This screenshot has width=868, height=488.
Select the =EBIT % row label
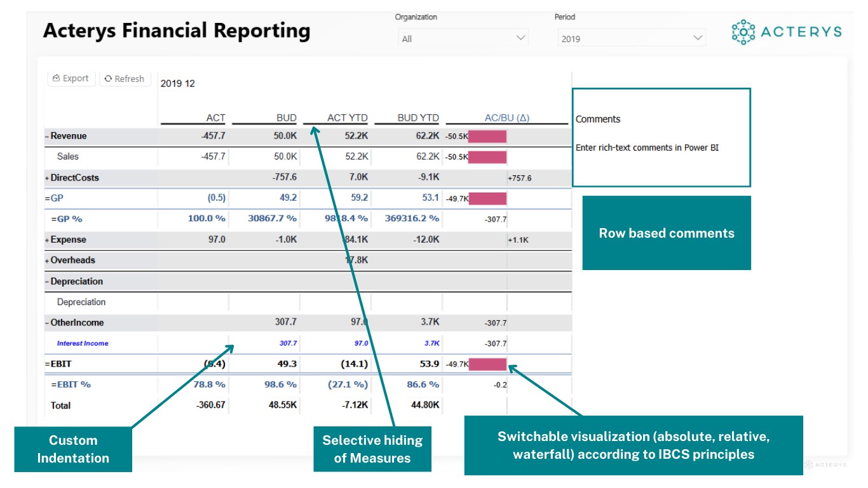point(71,384)
